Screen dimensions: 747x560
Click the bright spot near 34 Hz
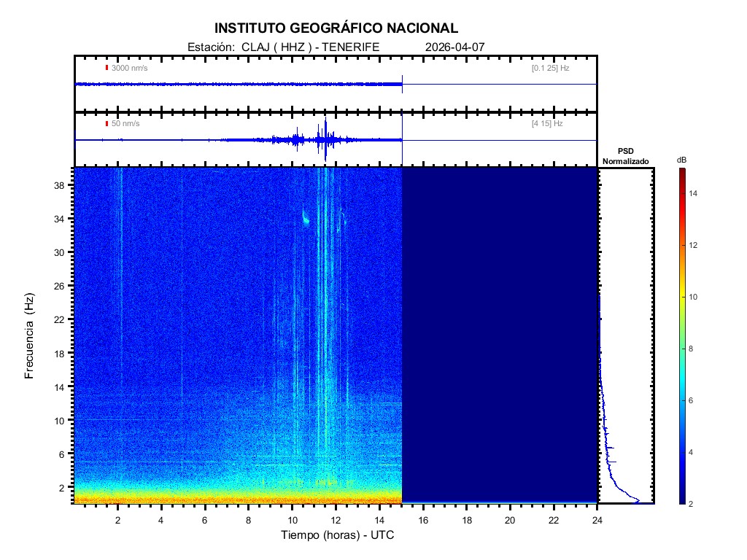pos(305,218)
